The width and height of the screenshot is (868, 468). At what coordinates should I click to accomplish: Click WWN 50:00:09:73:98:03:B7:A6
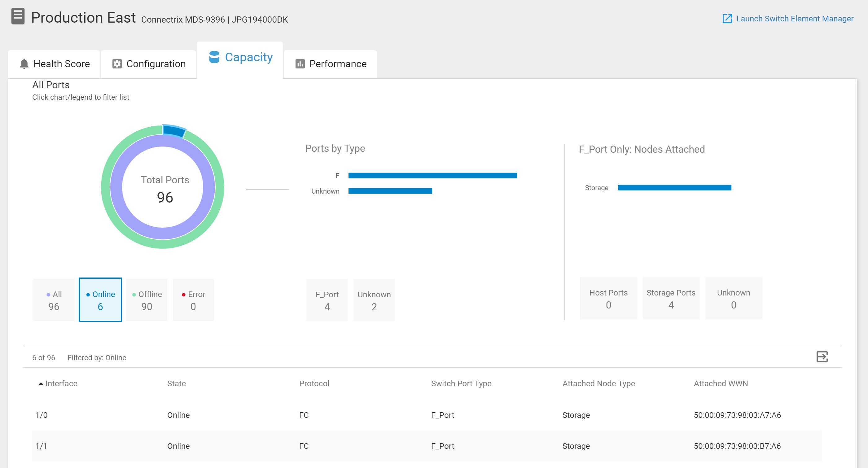pos(737,446)
